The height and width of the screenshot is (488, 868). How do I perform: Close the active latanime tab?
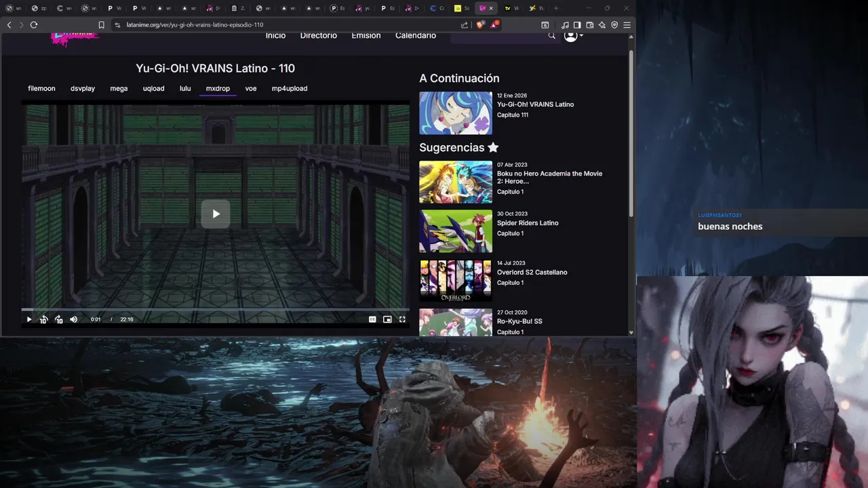point(491,8)
